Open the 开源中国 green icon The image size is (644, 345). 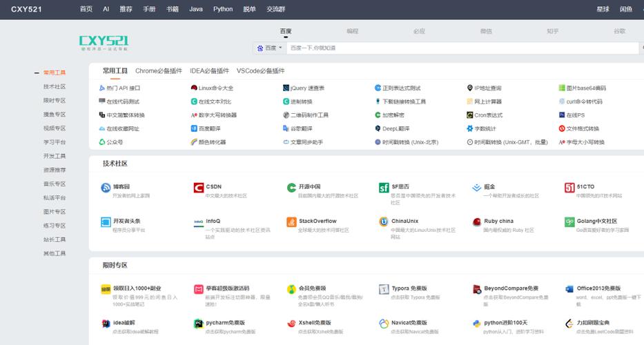coord(291,188)
